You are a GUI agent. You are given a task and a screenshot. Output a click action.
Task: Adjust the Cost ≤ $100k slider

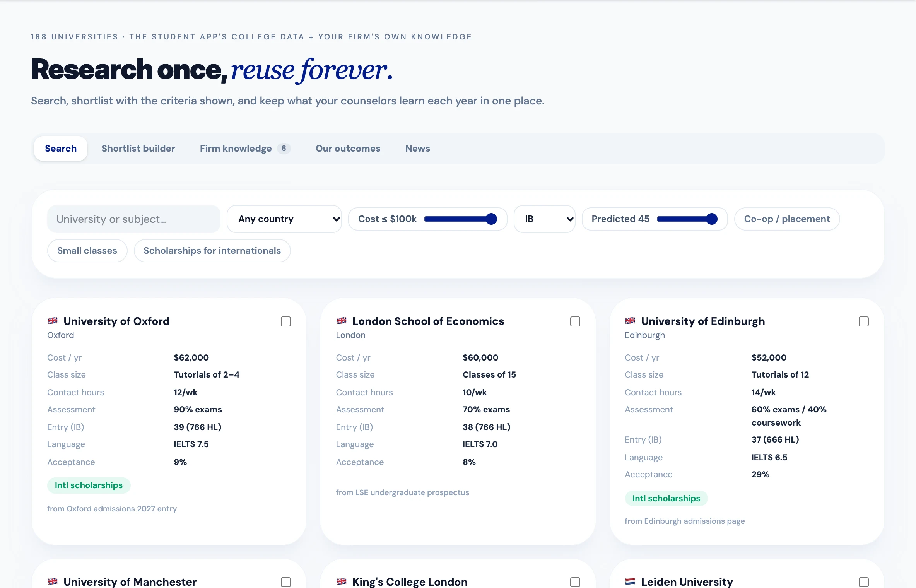pos(460,219)
